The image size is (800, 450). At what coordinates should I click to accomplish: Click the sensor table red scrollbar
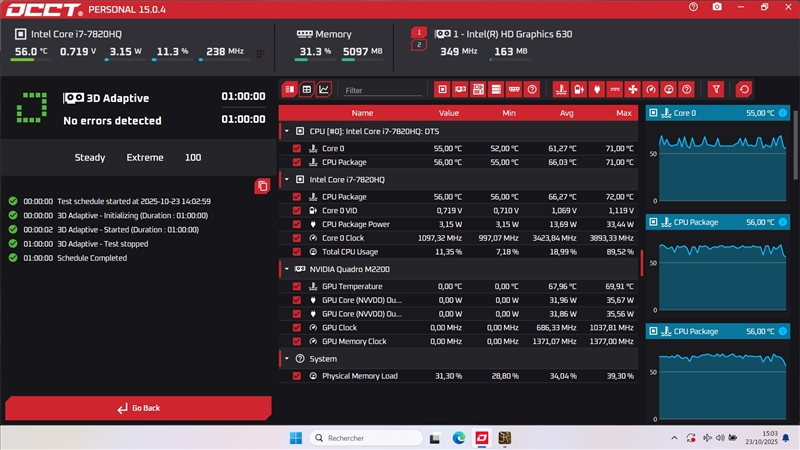(x=641, y=263)
